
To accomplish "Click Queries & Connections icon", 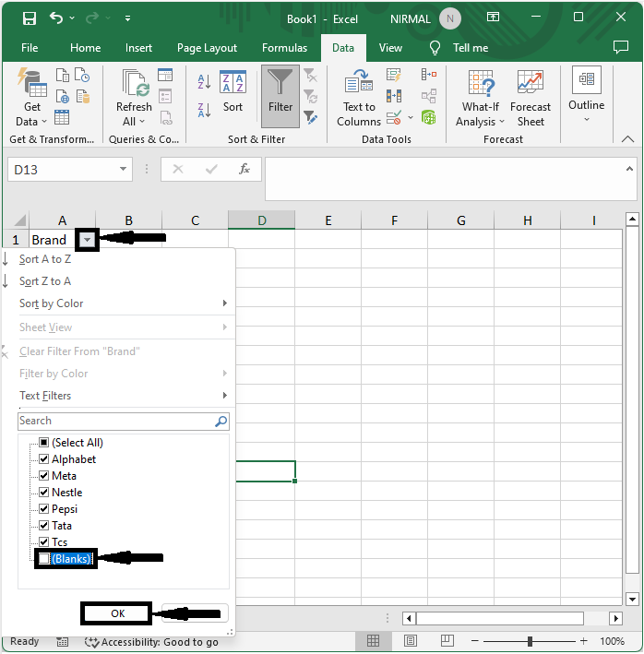I will [x=165, y=75].
